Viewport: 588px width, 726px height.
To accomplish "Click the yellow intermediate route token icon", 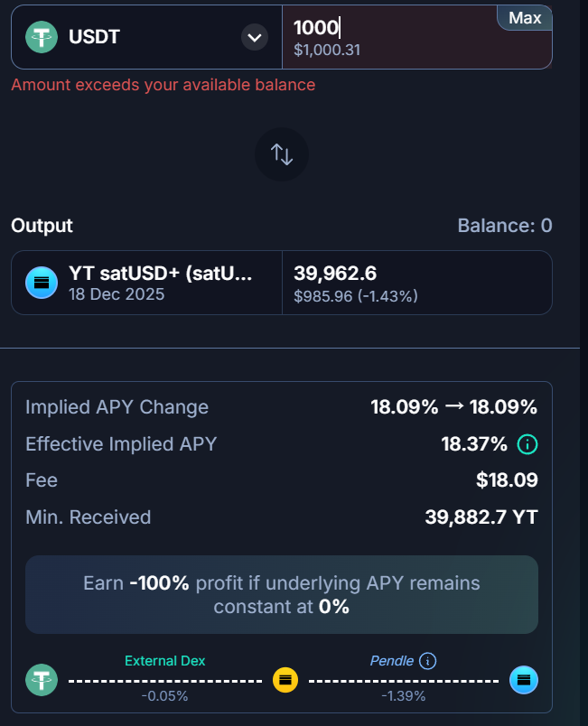I will click(285, 679).
